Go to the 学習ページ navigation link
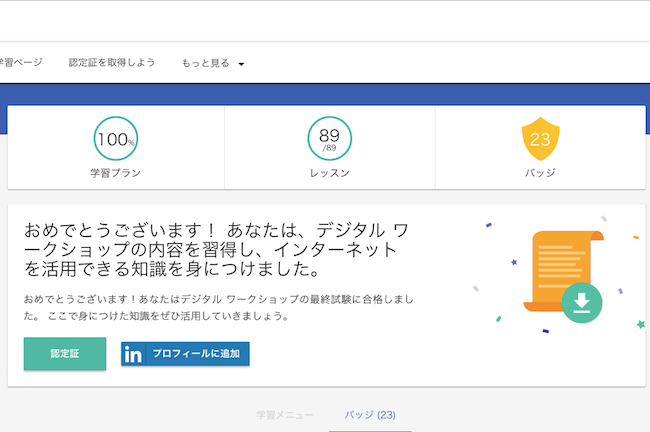 coord(21,63)
